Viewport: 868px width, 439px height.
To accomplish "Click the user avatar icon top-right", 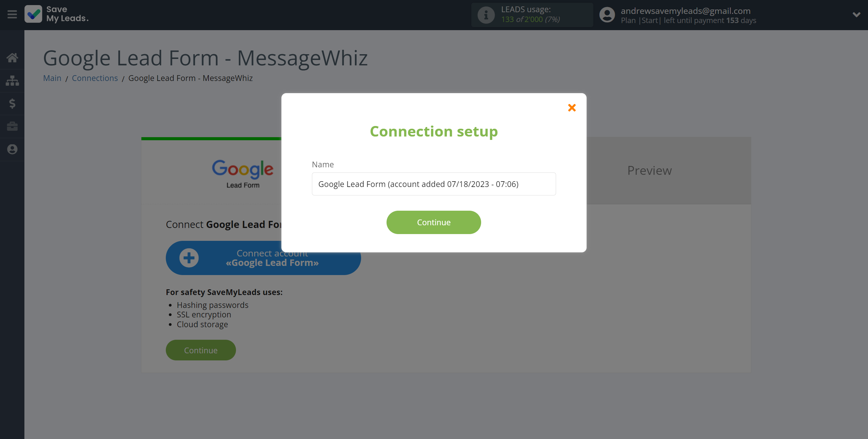I will 608,15.
